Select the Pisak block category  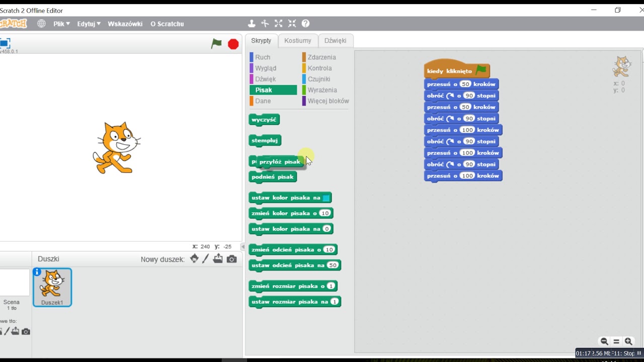tap(273, 90)
